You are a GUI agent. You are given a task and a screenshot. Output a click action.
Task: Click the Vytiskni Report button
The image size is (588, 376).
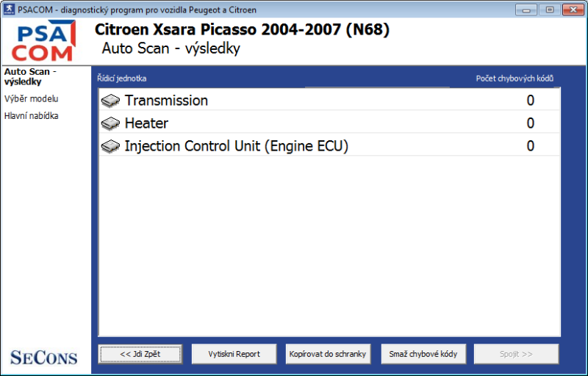pos(234,354)
